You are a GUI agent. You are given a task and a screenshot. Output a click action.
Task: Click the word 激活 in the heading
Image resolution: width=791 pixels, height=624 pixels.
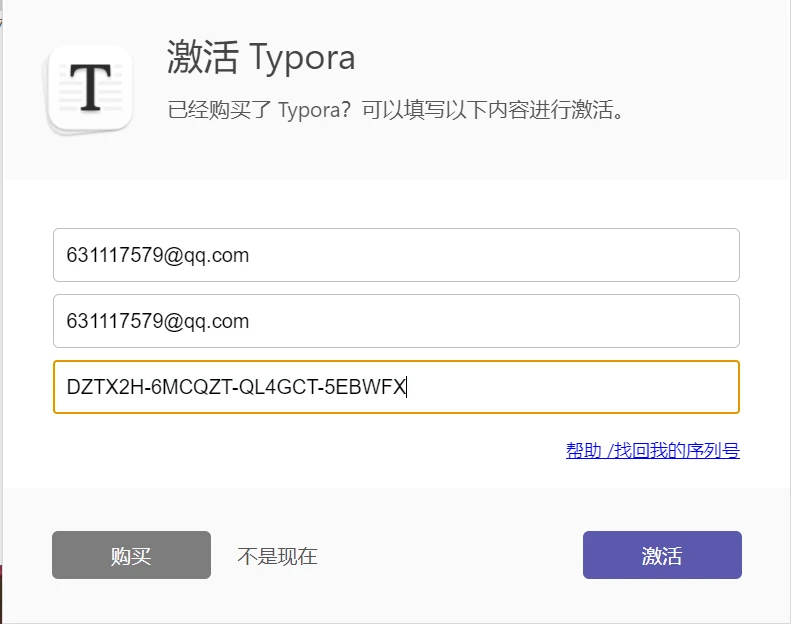pos(203,58)
